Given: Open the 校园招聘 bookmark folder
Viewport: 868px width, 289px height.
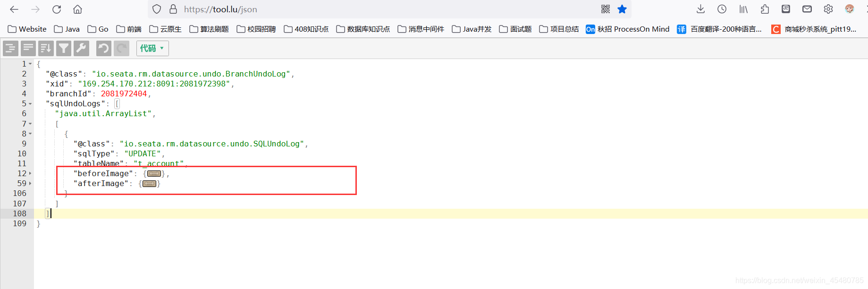Looking at the screenshot, I should 256,29.
